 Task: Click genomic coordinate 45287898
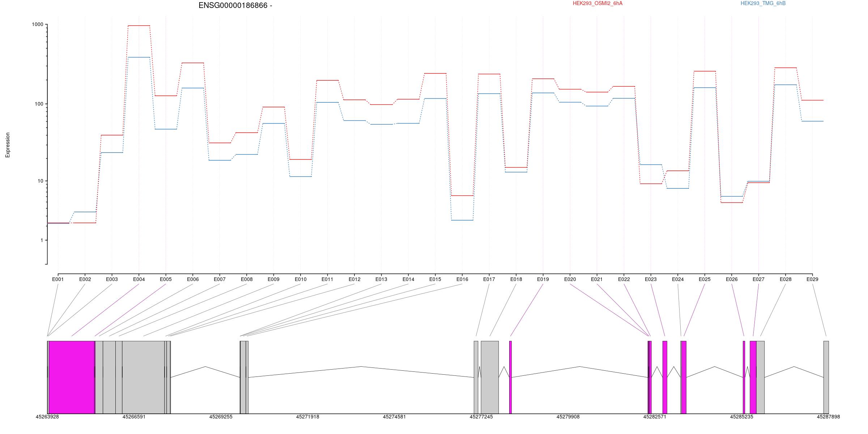click(x=828, y=417)
